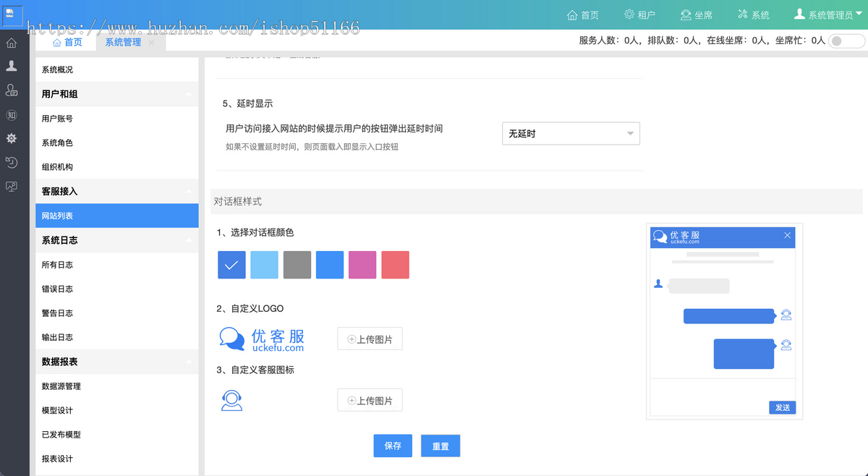
Task: Collapse the 系统日志 section
Action: pos(116,239)
